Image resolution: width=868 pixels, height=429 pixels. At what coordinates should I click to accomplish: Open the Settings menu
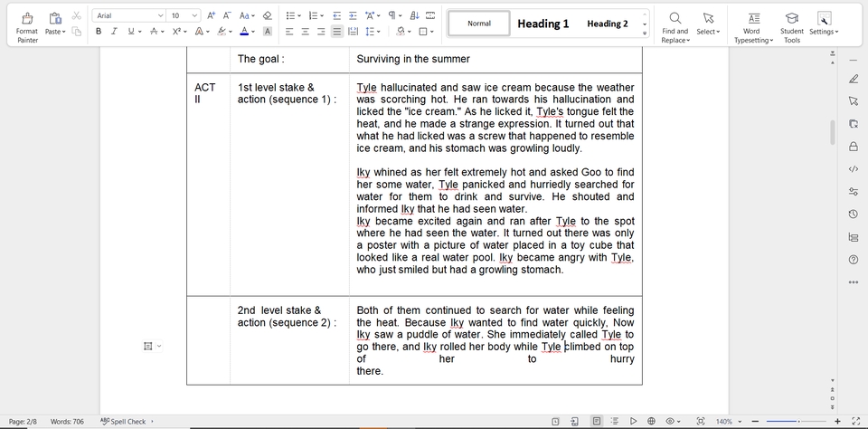coord(824,24)
